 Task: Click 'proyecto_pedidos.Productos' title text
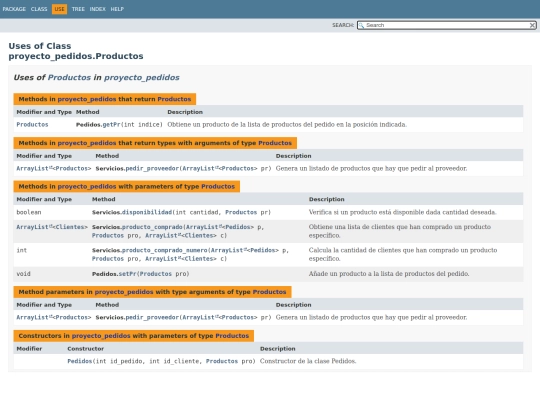[76, 56]
